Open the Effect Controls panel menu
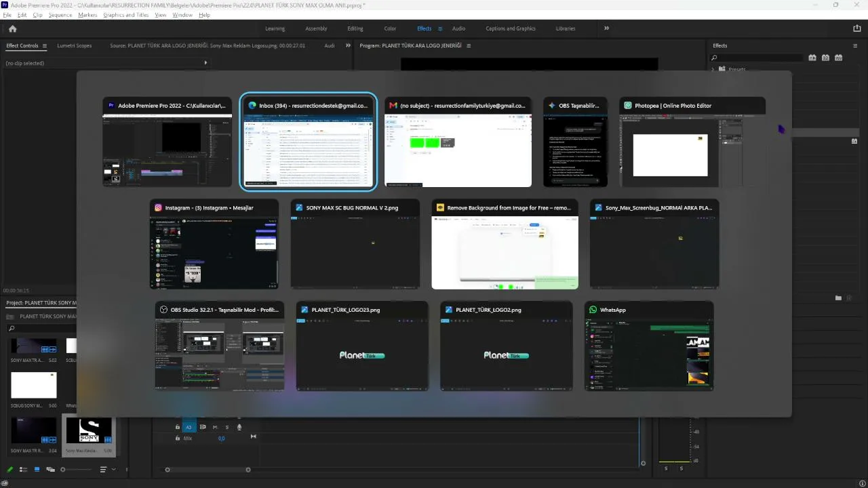 (x=45, y=45)
